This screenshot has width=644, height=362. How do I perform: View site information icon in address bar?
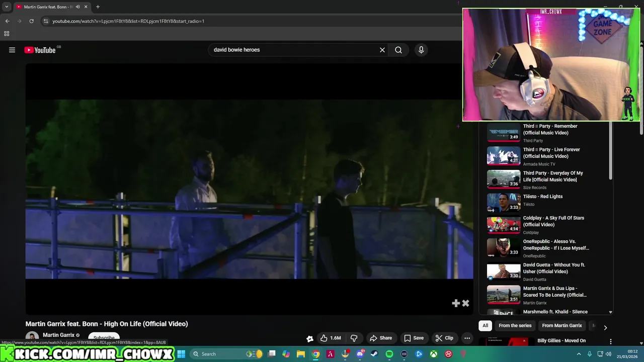click(x=46, y=21)
